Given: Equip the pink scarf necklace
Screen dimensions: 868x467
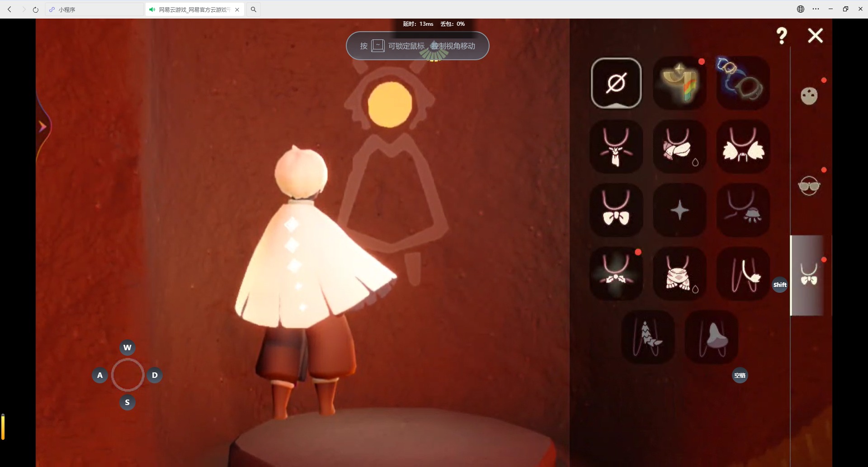Looking at the screenshot, I should [679, 147].
